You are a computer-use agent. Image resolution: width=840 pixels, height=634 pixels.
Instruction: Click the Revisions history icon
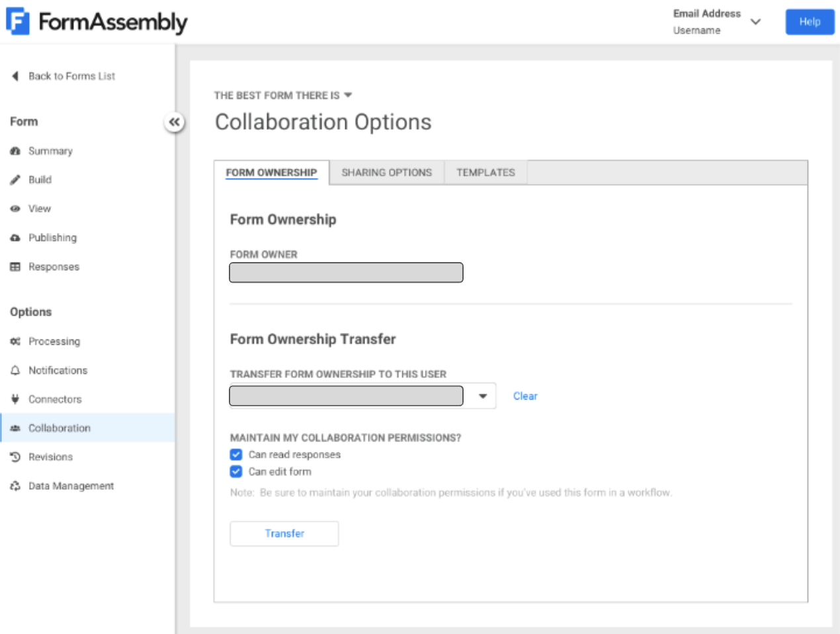15,457
